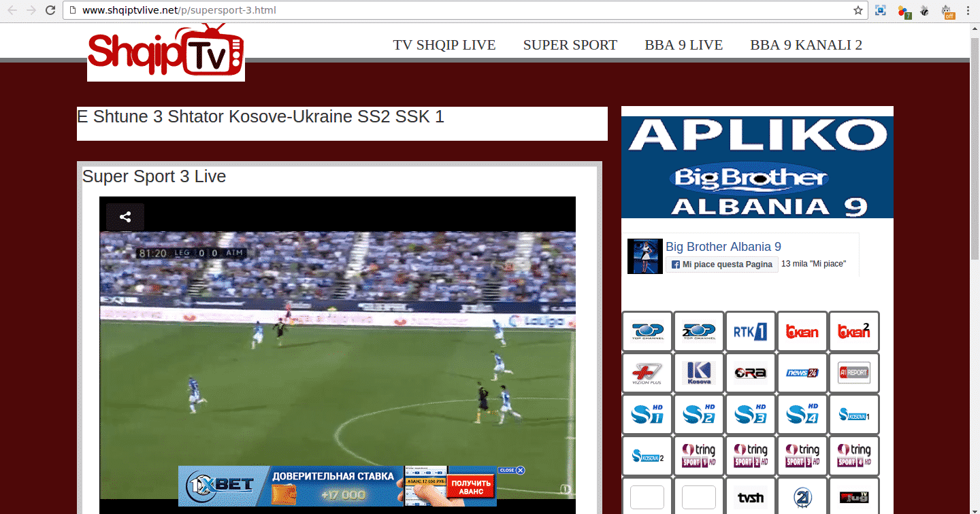Screen dimensions: 980x514
Task: Click the share icon on the video player
Action: 125,218
